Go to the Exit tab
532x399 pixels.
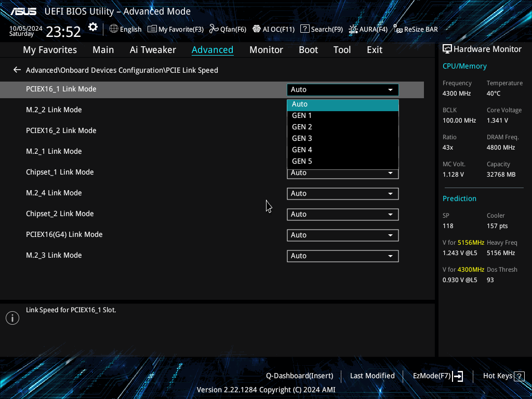[x=375, y=50]
